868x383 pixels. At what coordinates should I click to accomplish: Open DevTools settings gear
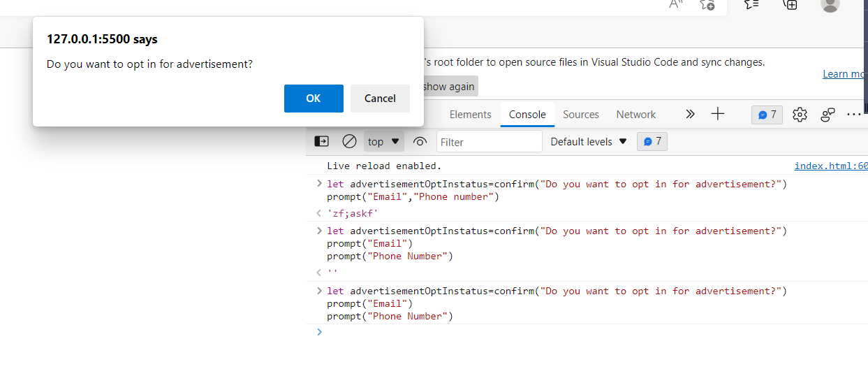tap(800, 115)
